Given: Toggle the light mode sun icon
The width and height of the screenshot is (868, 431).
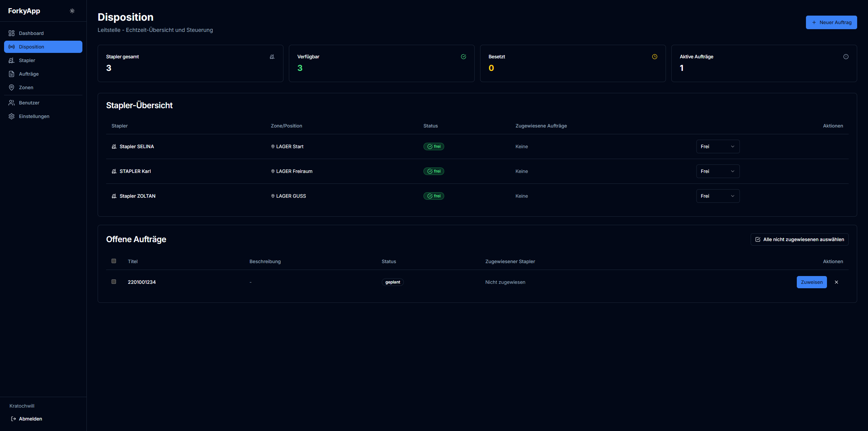Looking at the screenshot, I should coord(72,11).
